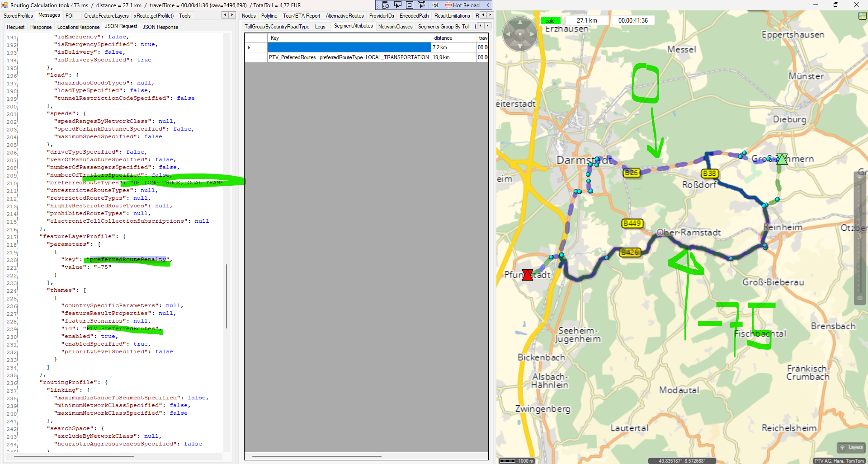Open the AlternativeRoutes tab
The height and width of the screenshot is (464, 868).
(344, 16)
